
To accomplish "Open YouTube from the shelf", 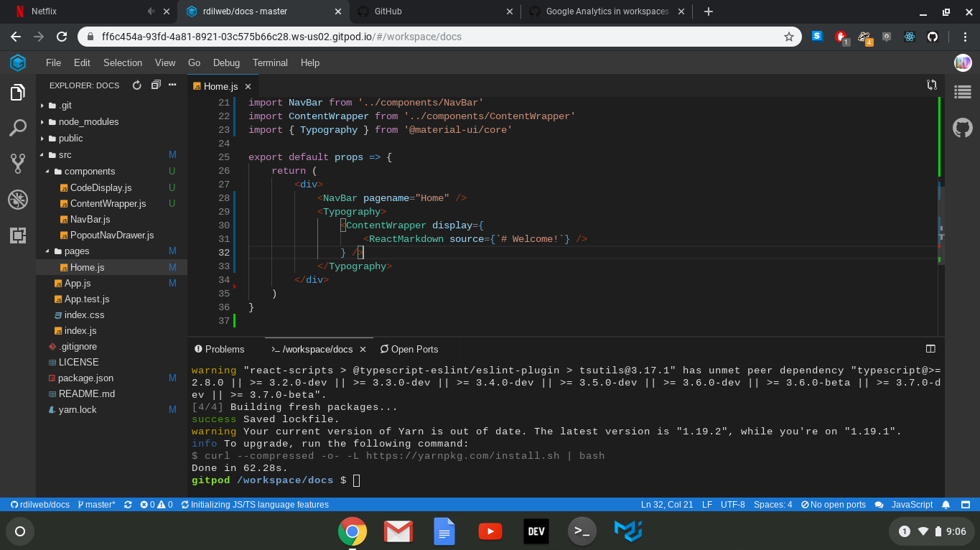I will click(490, 531).
